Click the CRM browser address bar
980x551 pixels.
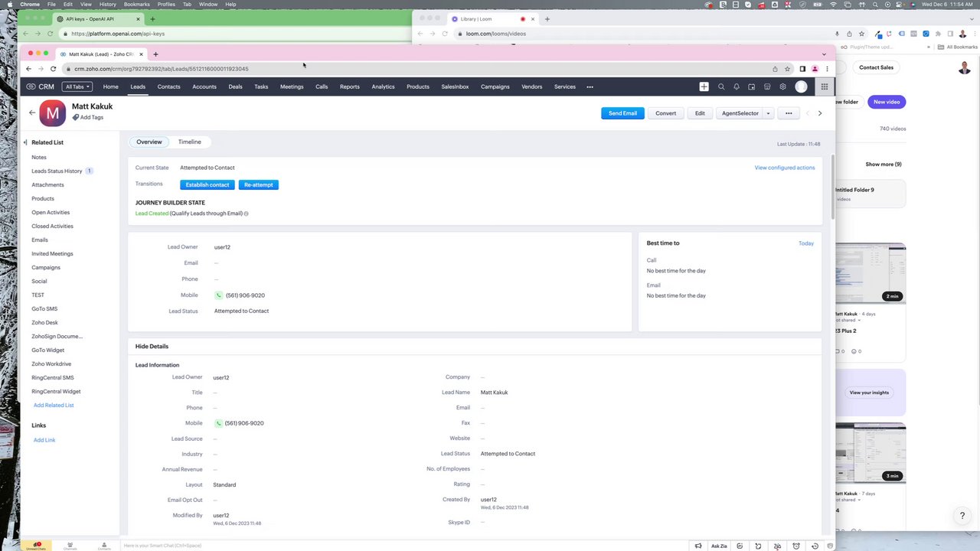click(x=419, y=69)
